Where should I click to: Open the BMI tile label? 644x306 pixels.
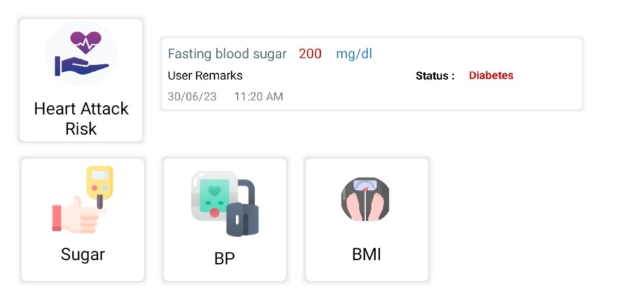point(367,255)
